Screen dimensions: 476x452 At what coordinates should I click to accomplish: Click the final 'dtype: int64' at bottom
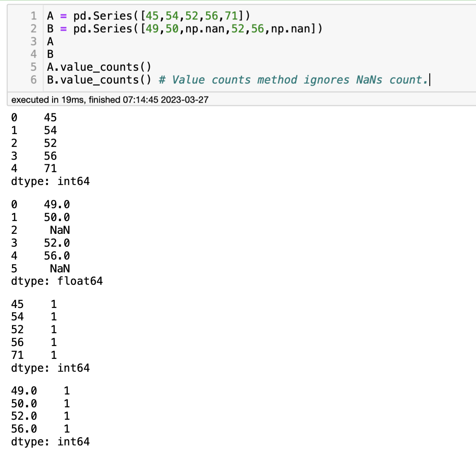pyautogui.click(x=50, y=442)
